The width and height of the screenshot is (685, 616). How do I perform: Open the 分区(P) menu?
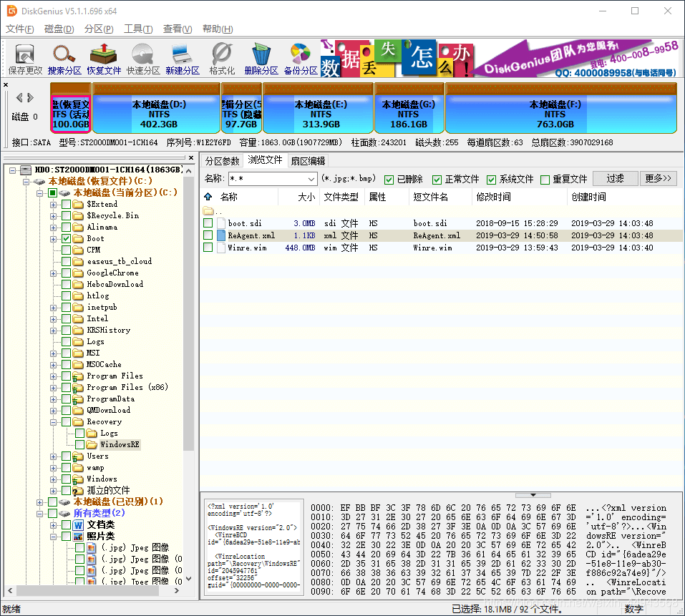(99, 29)
